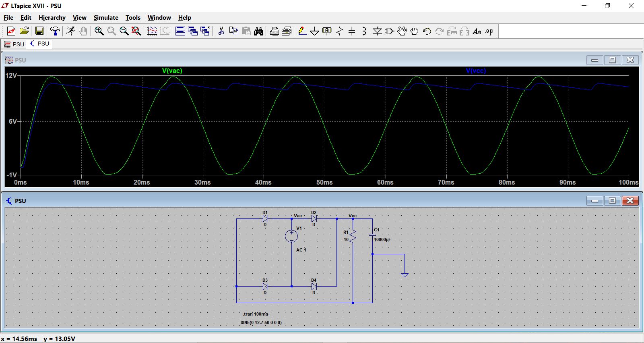Click the Pan magnifier icon
Viewport: 644px width, 343px height.
111,31
